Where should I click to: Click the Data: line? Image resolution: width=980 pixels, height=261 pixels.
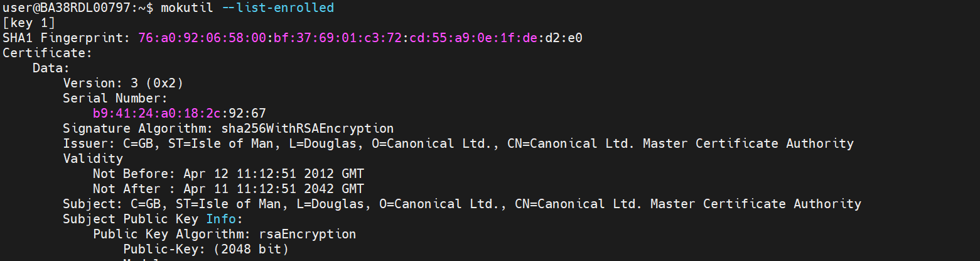coord(51,68)
